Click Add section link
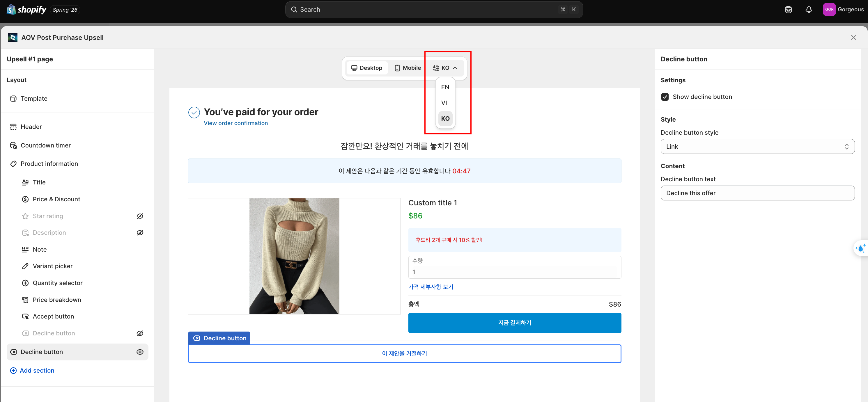This screenshot has height=402, width=868. [x=37, y=371]
